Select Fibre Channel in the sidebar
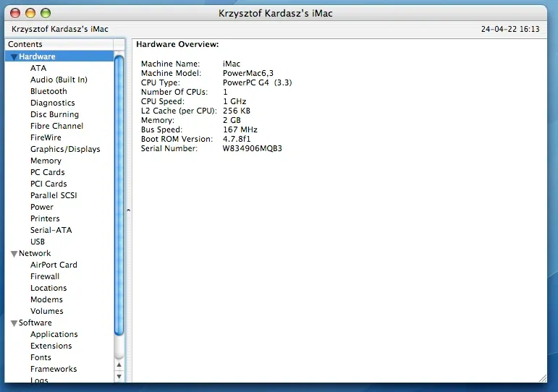 coord(56,126)
